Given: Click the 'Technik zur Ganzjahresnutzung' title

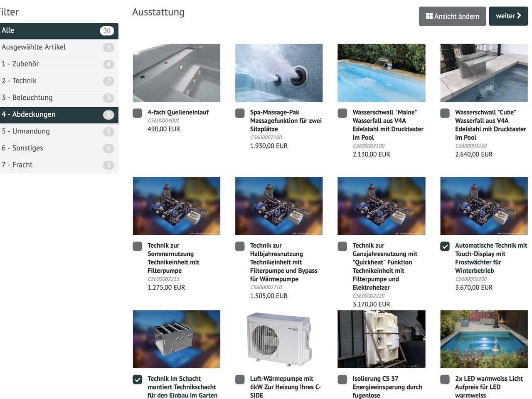Looking at the screenshot, I should coord(385,266).
